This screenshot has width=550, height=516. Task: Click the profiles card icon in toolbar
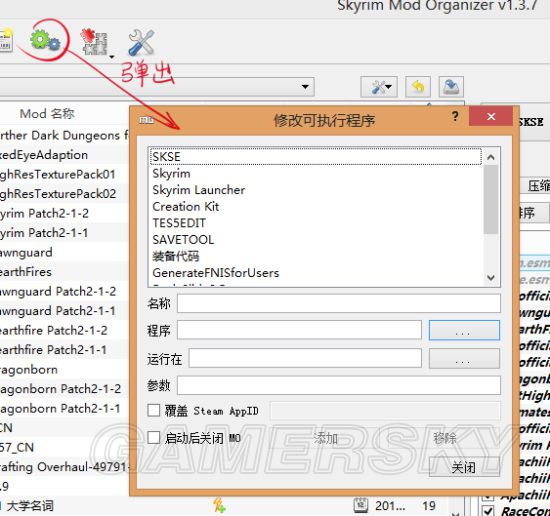point(6,41)
